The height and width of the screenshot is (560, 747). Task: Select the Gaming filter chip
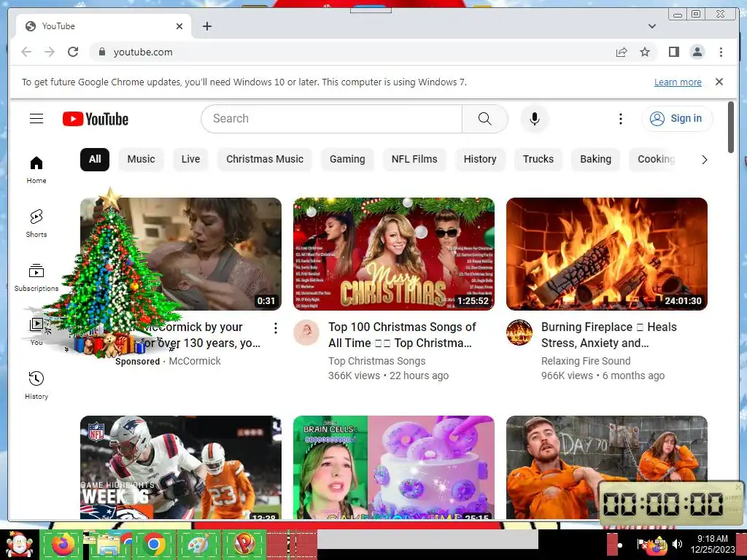pos(347,159)
